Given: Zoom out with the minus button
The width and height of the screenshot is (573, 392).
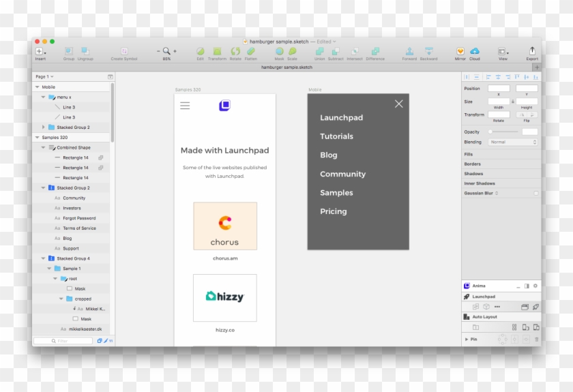Looking at the screenshot, I should (x=158, y=51).
